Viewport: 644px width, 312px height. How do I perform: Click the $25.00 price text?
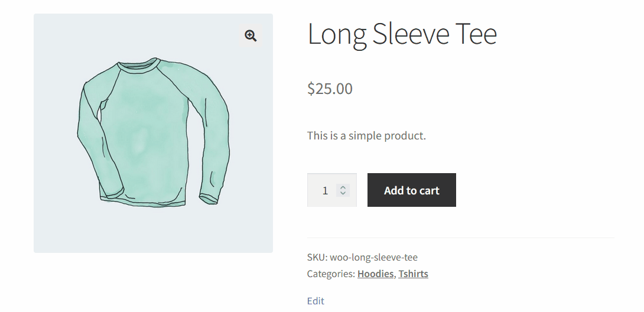click(330, 89)
